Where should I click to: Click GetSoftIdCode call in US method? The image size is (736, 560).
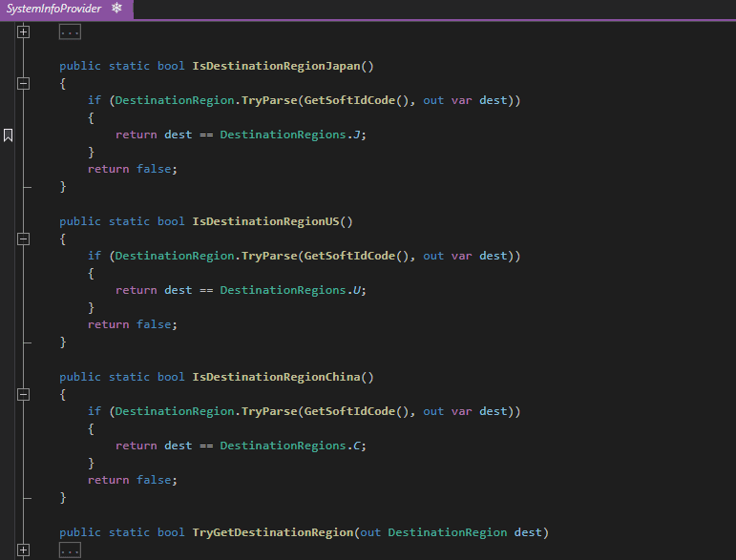[349, 256]
